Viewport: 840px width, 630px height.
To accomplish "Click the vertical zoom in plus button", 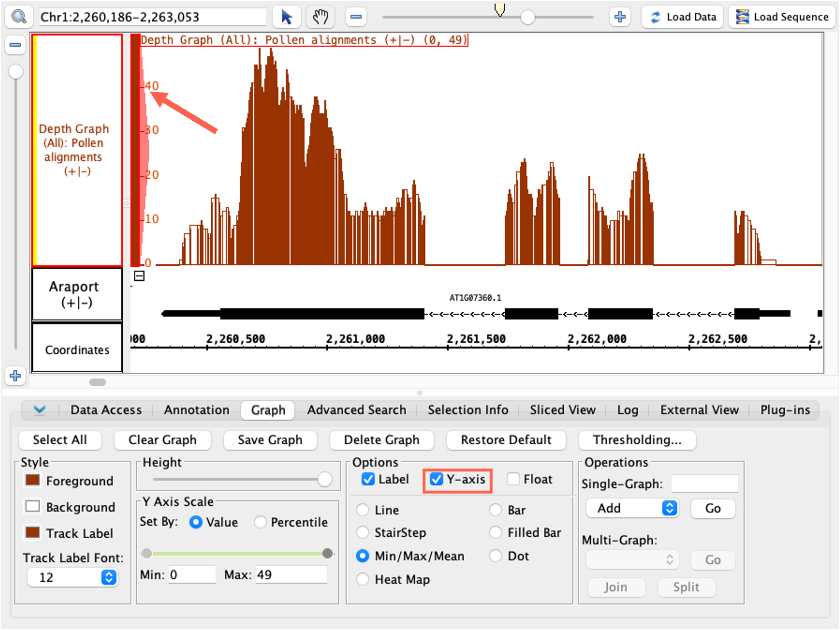I will point(16,376).
